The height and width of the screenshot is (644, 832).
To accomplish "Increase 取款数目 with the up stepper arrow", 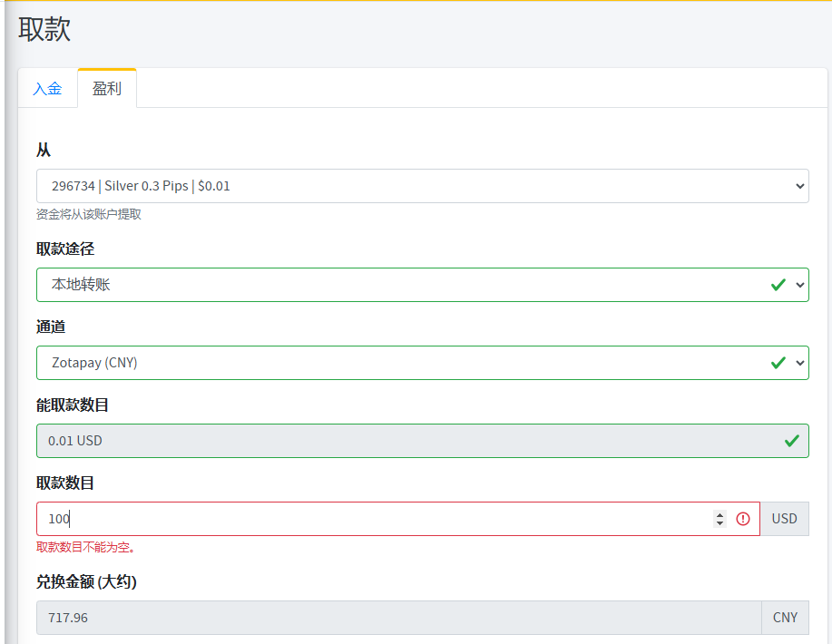I will point(720,514).
